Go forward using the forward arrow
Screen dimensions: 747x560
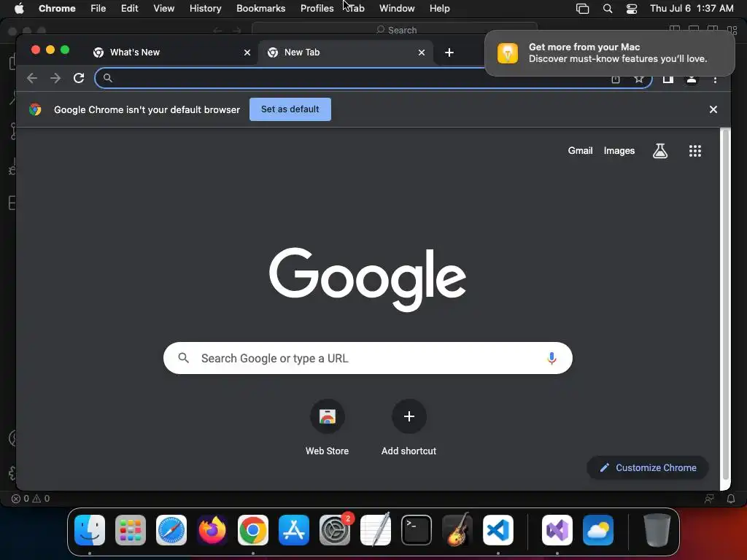[55, 78]
